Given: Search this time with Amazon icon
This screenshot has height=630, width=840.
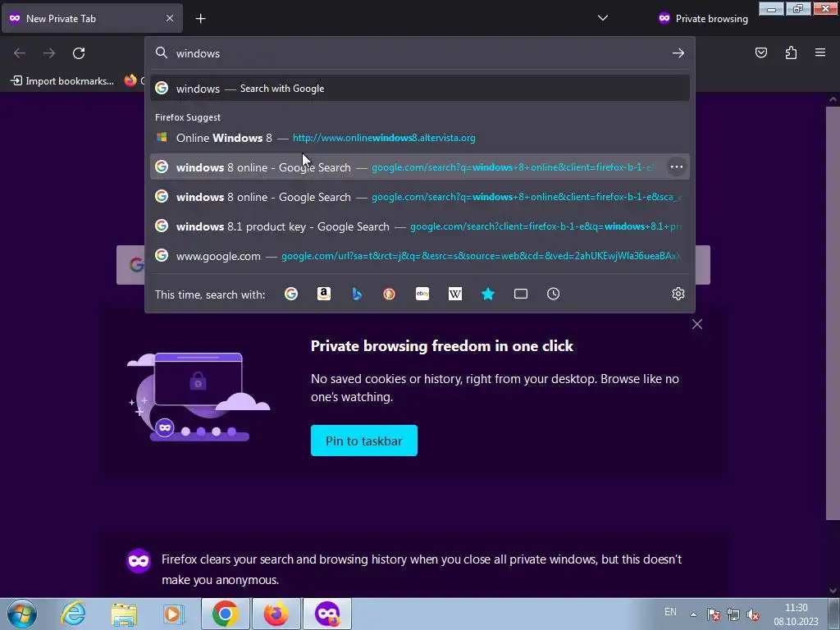Looking at the screenshot, I should [323, 294].
